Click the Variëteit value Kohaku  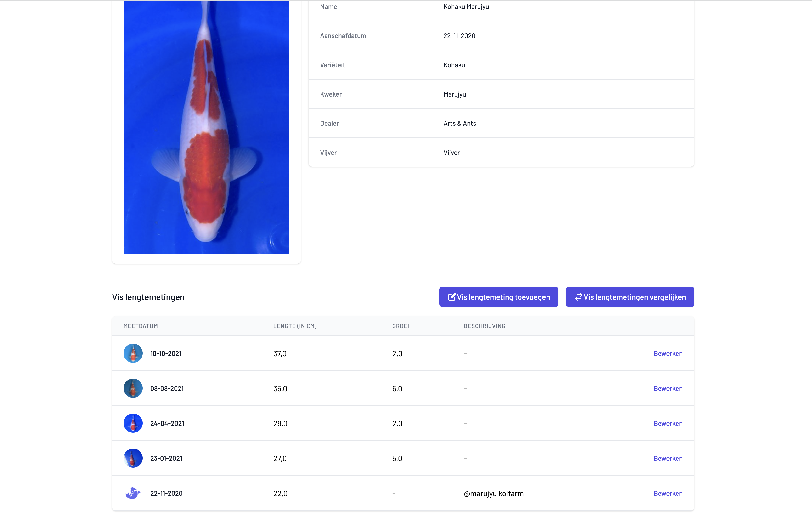tap(454, 65)
